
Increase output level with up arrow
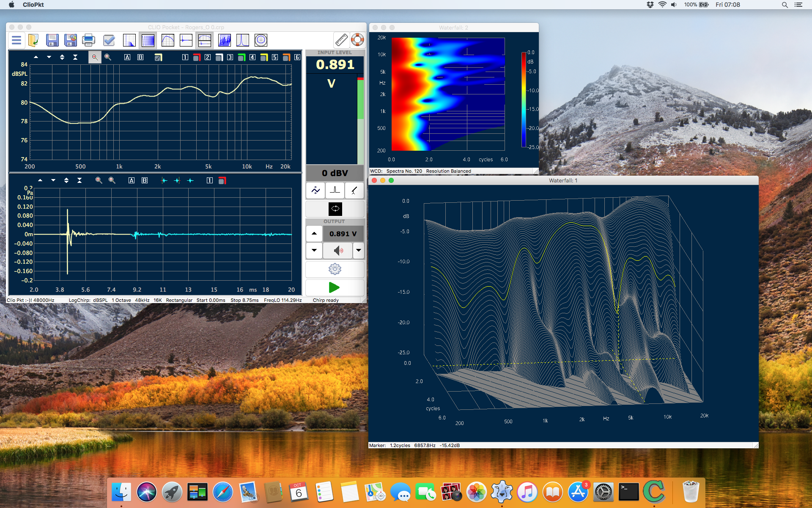pos(314,233)
